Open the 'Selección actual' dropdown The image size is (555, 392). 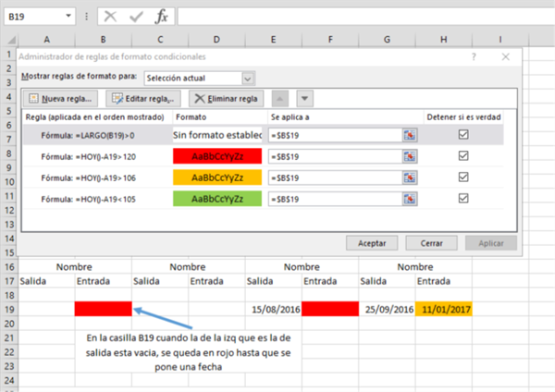click(199, 78)
